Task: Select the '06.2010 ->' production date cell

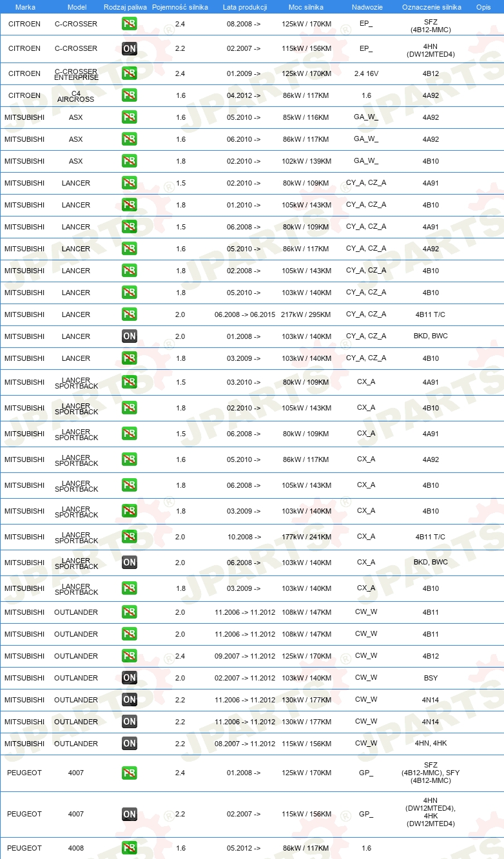Action: pyautogui.click(x=244, y=139)
